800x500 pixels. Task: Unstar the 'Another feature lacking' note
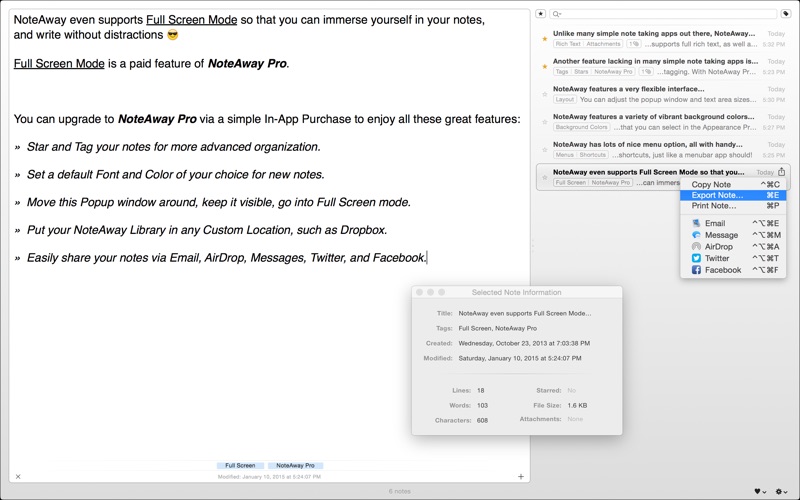tap(544, 66)
